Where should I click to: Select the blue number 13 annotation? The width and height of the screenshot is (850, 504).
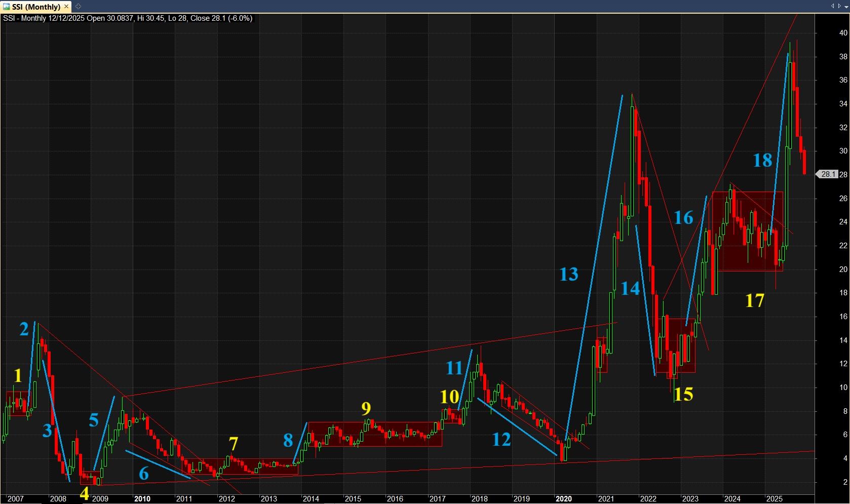tap(568, 274)
